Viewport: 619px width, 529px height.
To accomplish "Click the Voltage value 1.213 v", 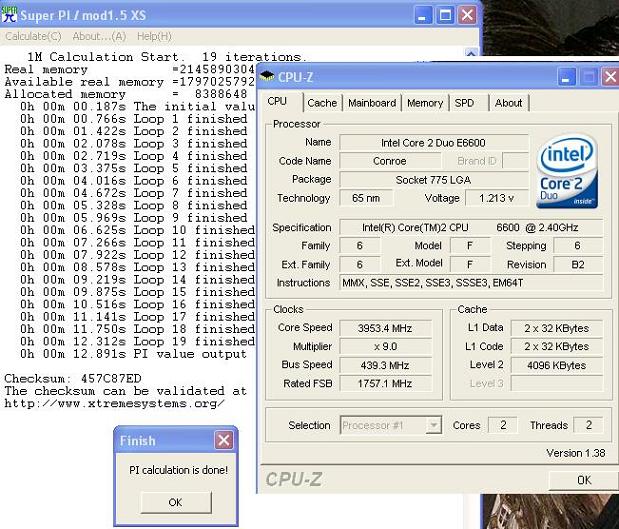I will click(497, 198).
